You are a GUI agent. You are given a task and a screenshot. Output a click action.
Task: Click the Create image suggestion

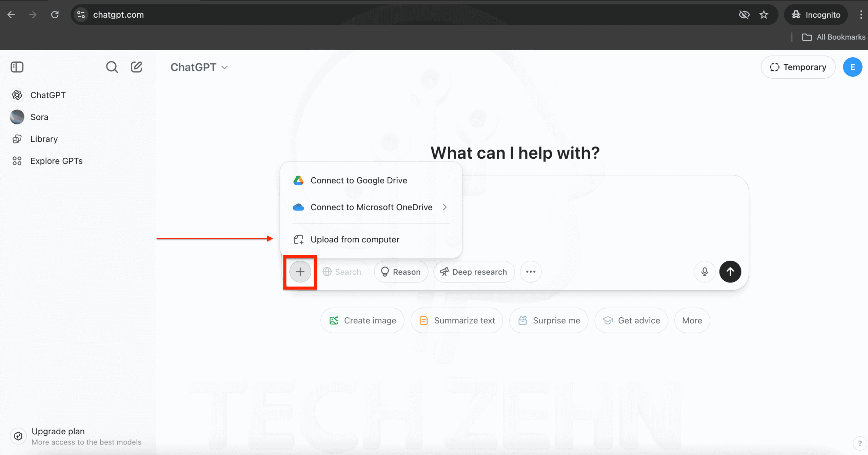click(362, 320)
